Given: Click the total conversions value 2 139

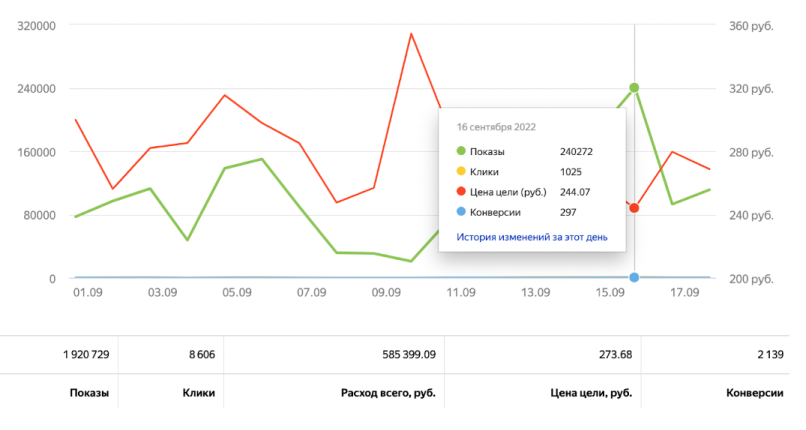Looking at the screenshot, I should (x=771, y=354).
